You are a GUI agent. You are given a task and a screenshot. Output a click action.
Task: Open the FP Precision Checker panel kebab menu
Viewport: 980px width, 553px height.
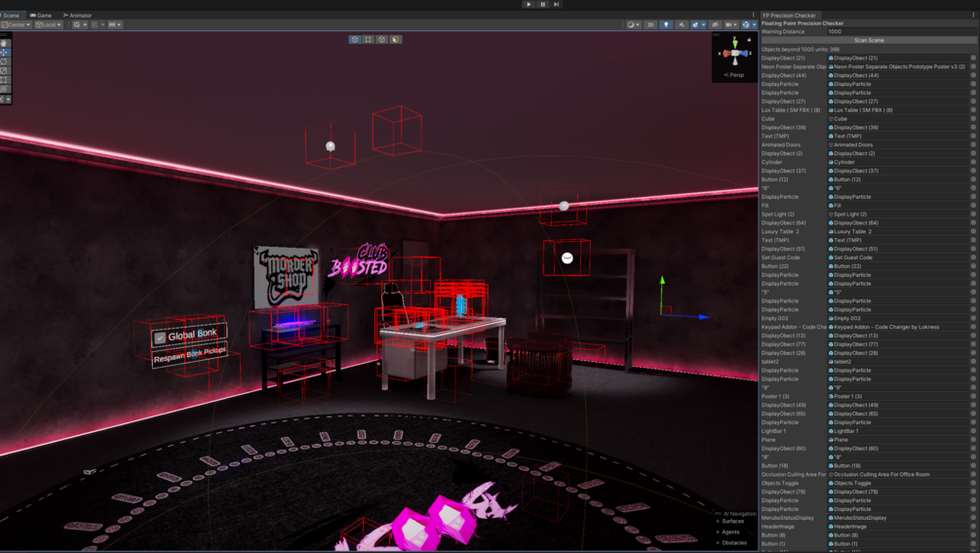click(x=974, y=15)
